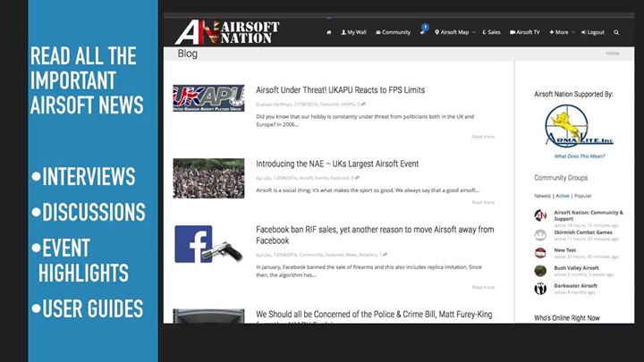
Task: Click Read more under Facebook article
Action: pyautogui.click(x=483, y=287)
